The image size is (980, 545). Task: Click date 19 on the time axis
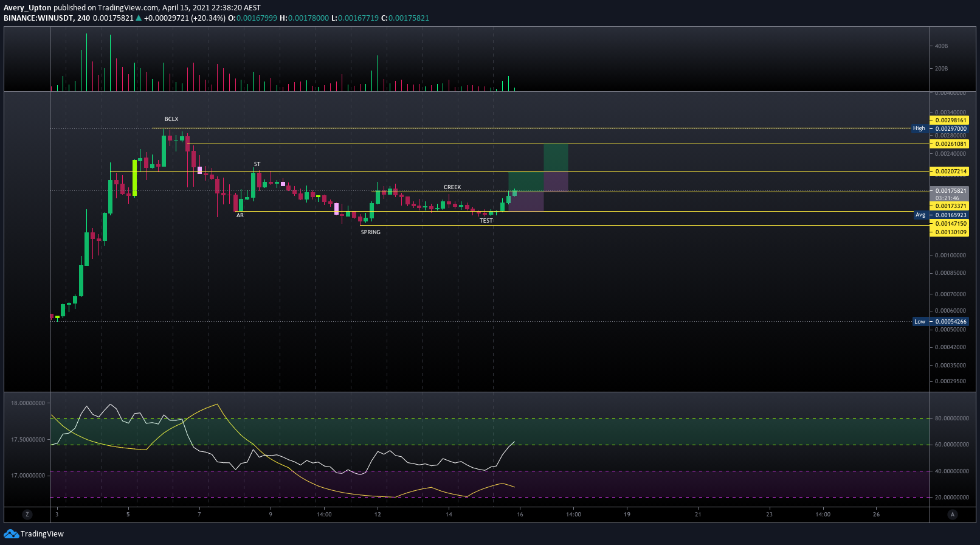[627, 515]
